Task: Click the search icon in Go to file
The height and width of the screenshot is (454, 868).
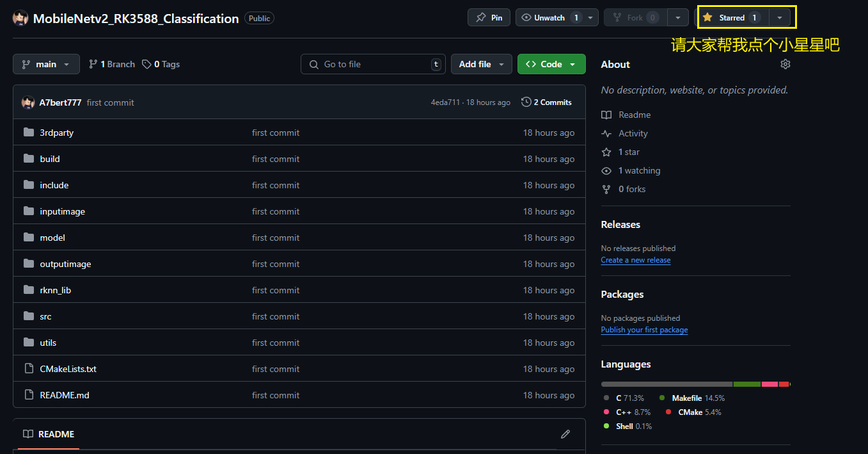Action: [x=314, y=65]
